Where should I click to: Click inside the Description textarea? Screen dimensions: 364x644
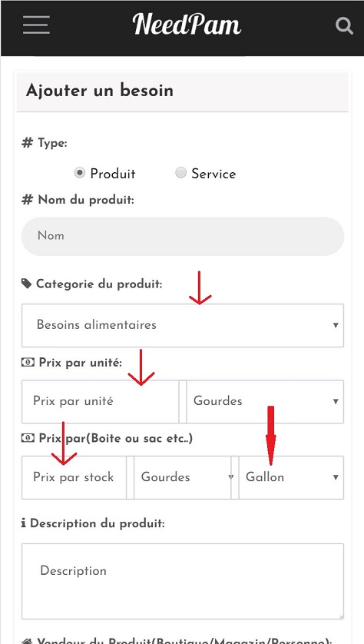click(x=183, y=581)
